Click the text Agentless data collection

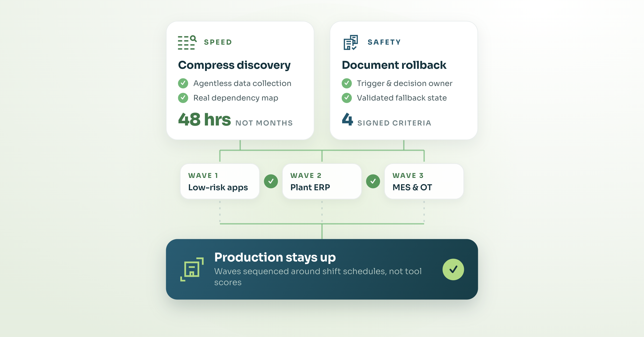click(x=242, y=84)
